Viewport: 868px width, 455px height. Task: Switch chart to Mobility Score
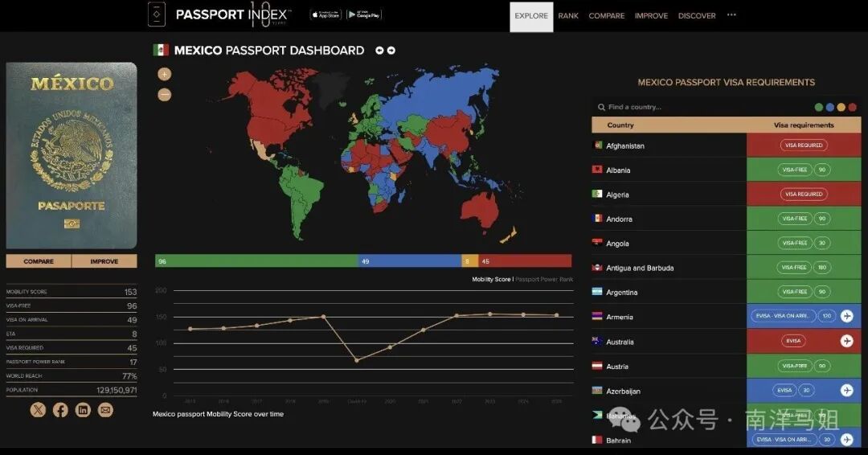pyautogui.click(x=491, y=280)
